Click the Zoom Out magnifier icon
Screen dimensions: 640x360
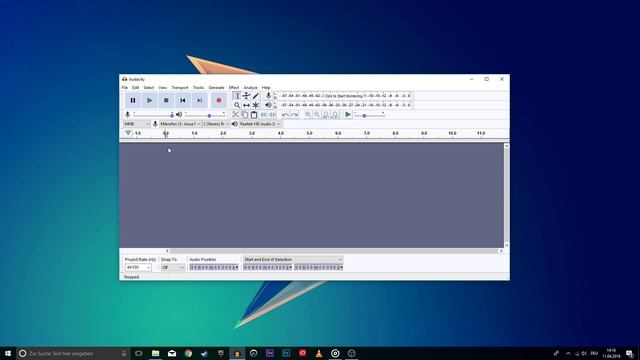click(317, 115)
